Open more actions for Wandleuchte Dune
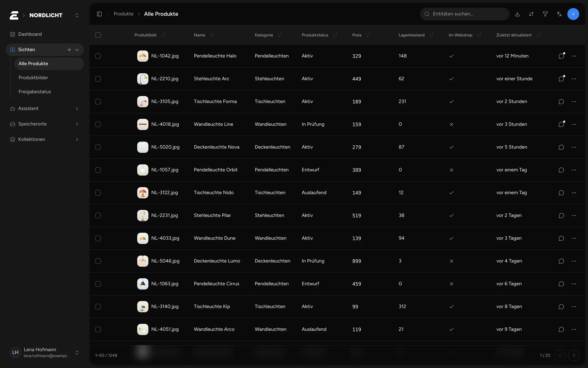Image resolution: width=588 pixels, height=368 pixels. tap(574, 238)
